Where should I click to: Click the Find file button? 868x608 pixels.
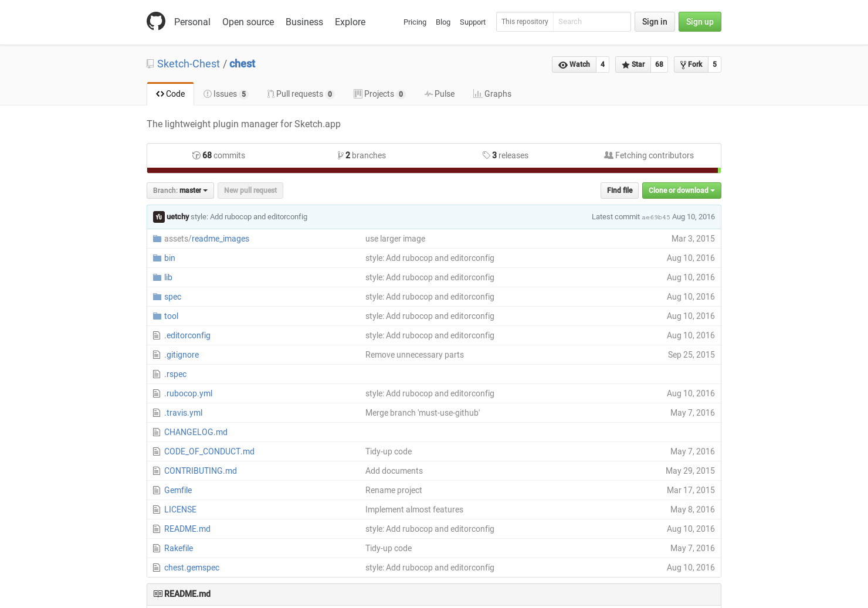pyautogui.click(x=620, y=191)
